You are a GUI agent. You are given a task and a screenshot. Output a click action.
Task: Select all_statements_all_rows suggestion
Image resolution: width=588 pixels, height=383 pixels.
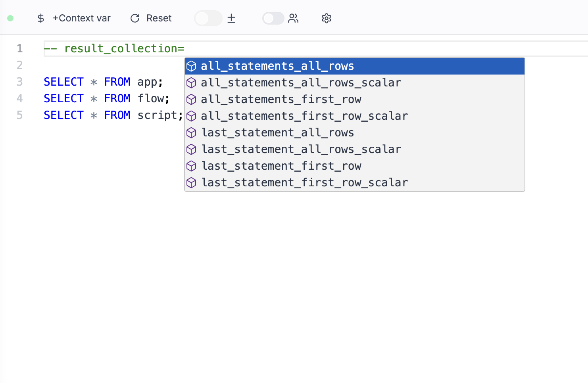tap(277, 66)
